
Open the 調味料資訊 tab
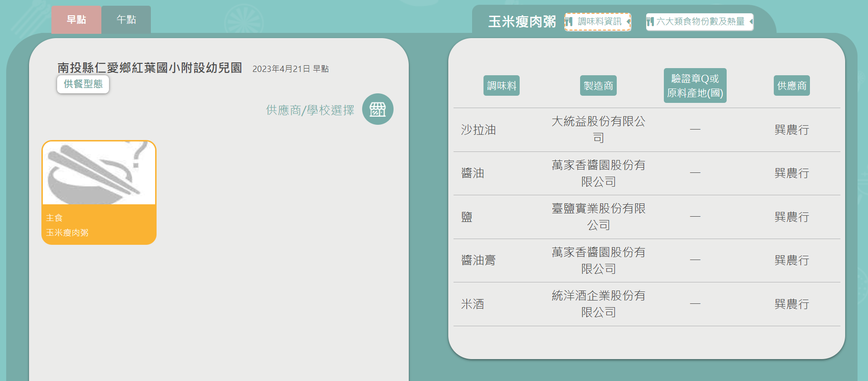click(598, 21)
